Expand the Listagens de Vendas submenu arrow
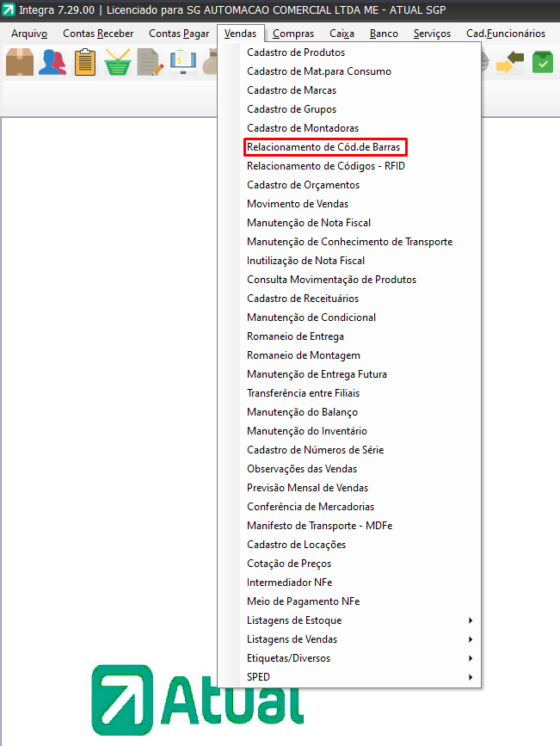This screenshot has width=560, height=746. click(x=470, y=639)
